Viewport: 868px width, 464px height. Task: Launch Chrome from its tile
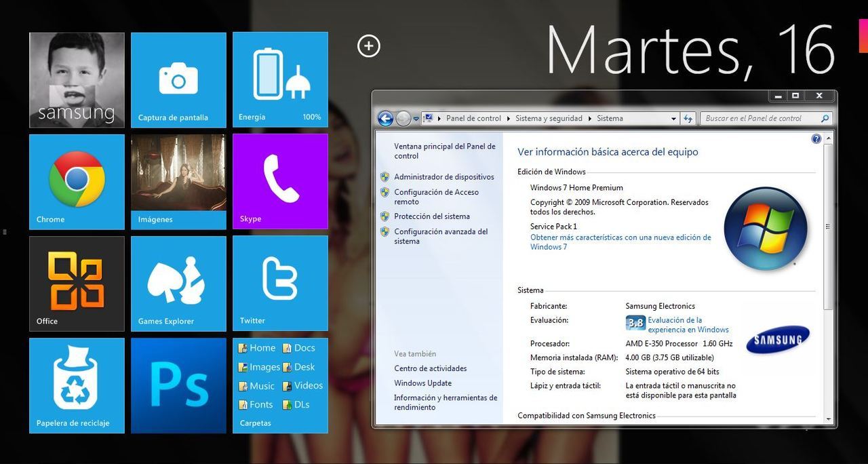pyautogui.click(x=77, y=182)
